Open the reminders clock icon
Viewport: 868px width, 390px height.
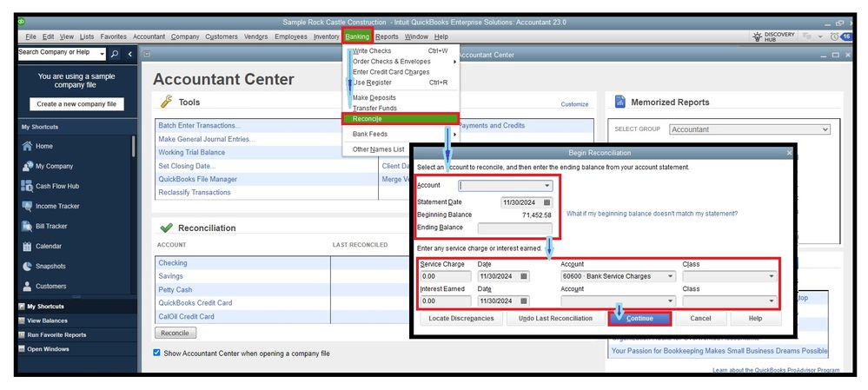tap(834, 36)
